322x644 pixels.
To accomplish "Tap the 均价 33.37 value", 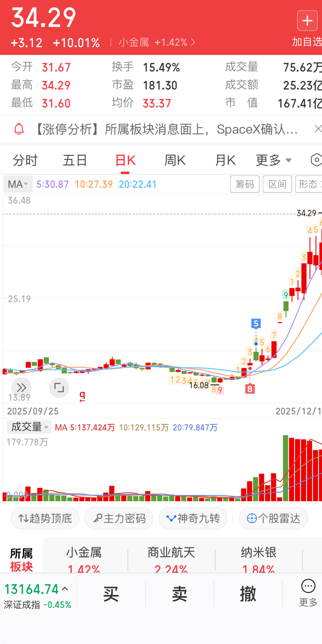I will (x=157, y=103).
